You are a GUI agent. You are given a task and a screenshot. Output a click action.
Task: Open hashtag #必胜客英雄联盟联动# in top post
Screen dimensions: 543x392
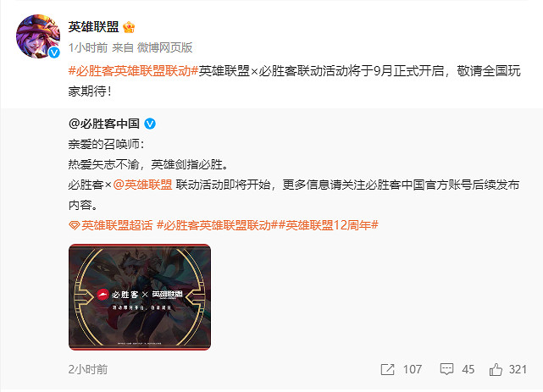(x=133, y=71)
